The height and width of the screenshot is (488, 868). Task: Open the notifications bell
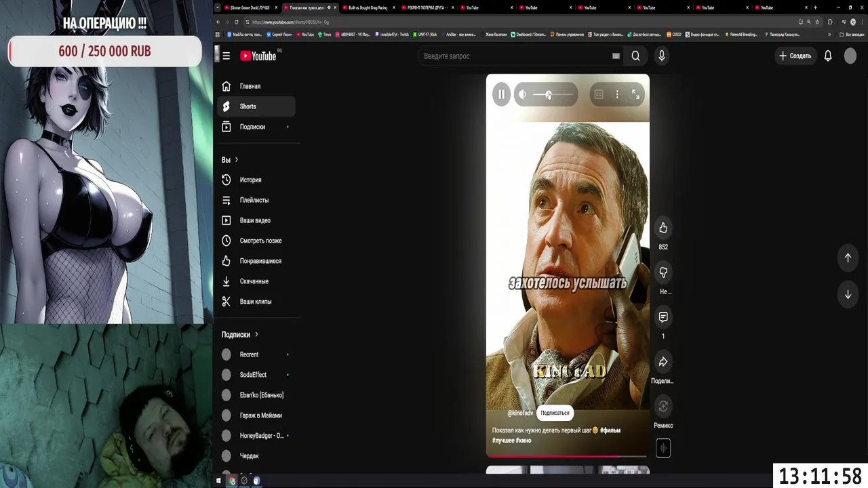coord(828,56)
